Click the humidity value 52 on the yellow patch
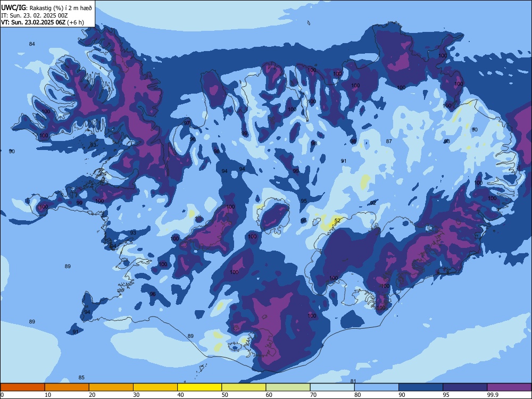 click(337, 221)
